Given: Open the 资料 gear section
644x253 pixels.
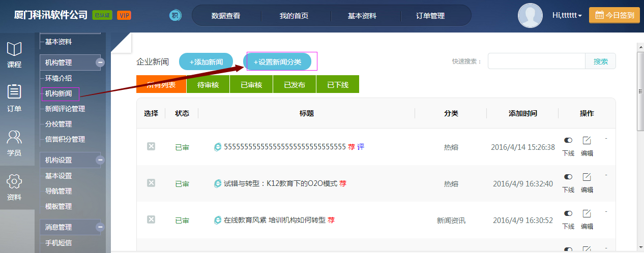Looking at the screenshot, I should click(14, 187).
